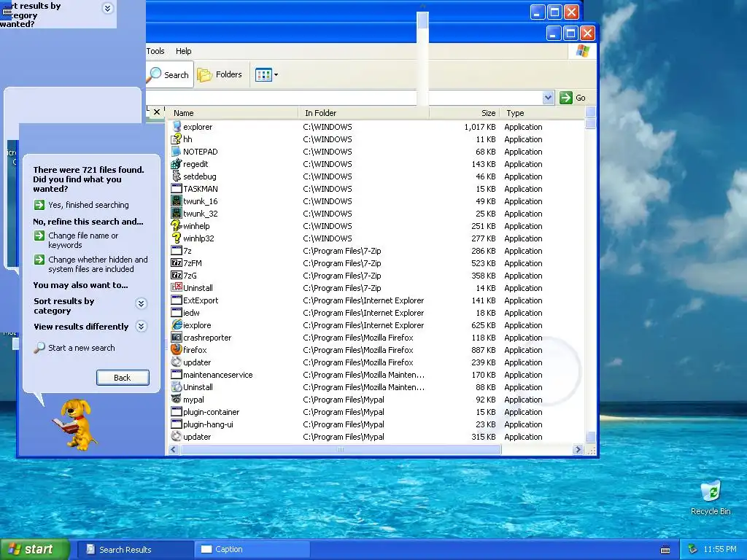Open the Tools menu
Image resolution: width=747 pixels, height=560 pixels.
[155, 51]
